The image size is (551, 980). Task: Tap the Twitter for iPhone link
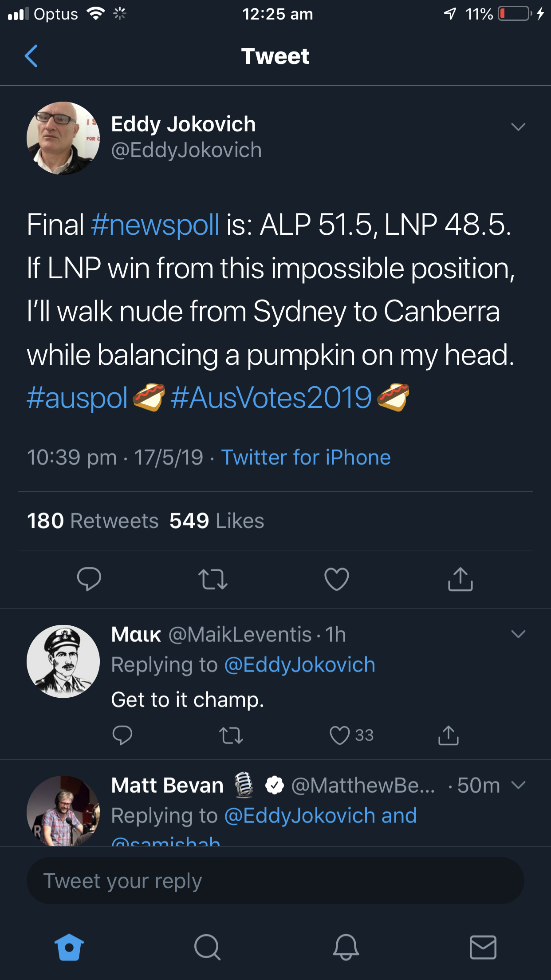306,458
